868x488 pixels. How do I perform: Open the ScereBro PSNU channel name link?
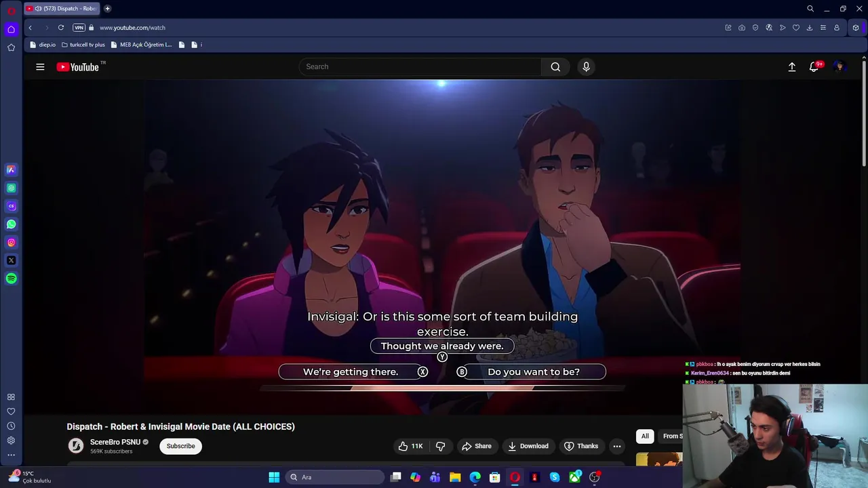click(115, 442)
